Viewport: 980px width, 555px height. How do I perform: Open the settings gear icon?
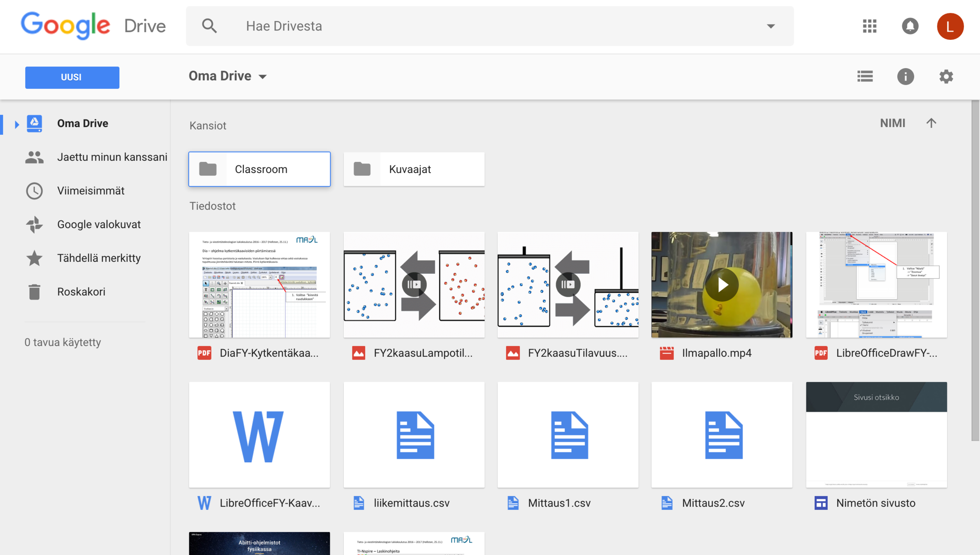coord(946,76)
